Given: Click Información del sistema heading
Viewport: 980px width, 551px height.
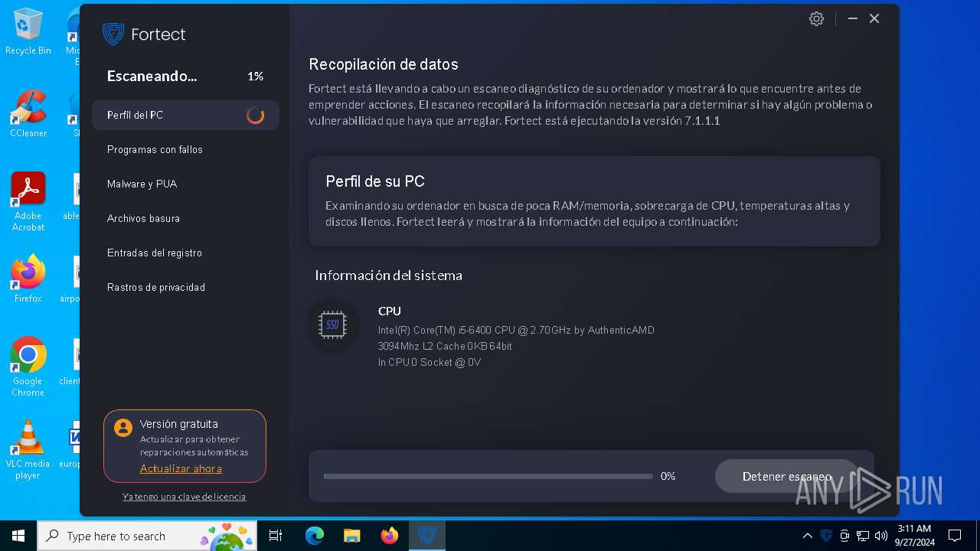Looking at the screenshot, I should click(x=389, y=275).
